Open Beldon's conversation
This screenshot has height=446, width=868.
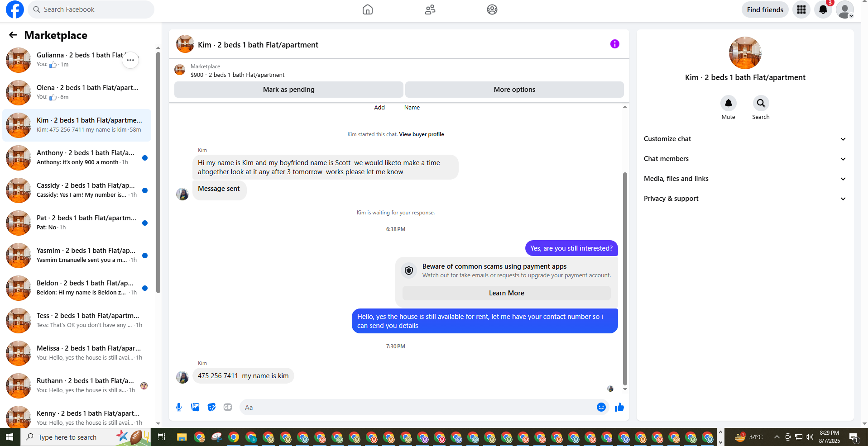[x=77, y=288]
